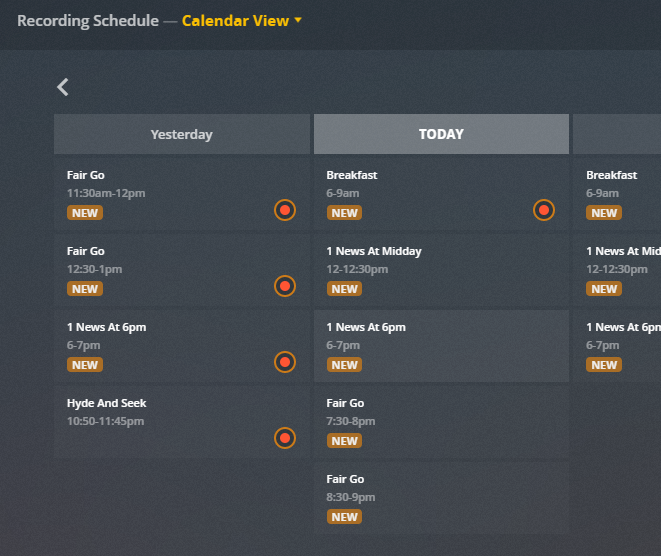Click record icon on Fair Go 12:30-1pm

(x=285, y=286)
